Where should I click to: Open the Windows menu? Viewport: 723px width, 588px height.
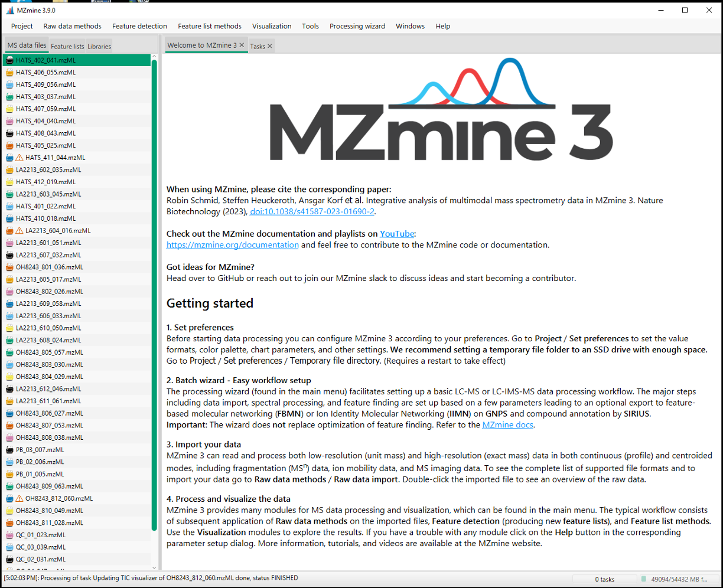[x=410, y=26]
